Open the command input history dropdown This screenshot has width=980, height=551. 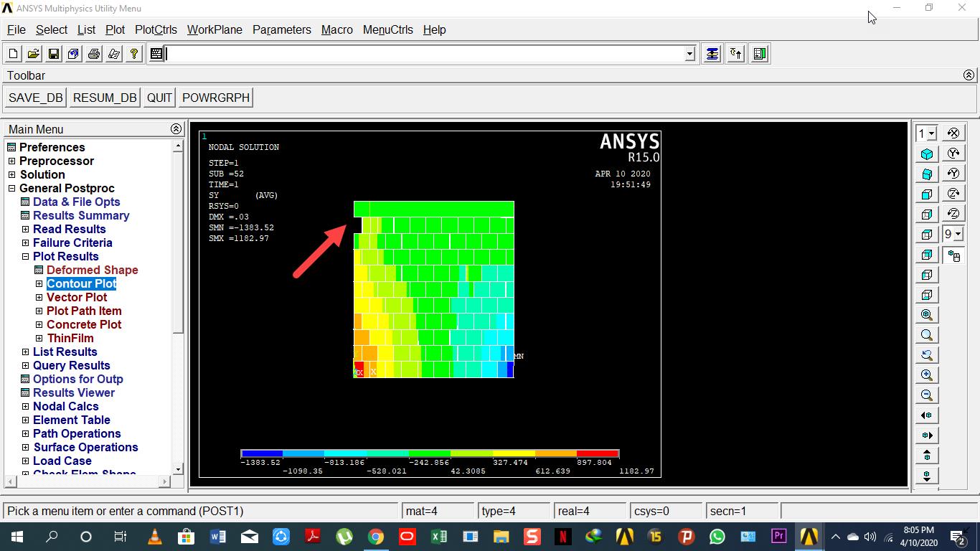pyautogui.click(x=690, y=54)
